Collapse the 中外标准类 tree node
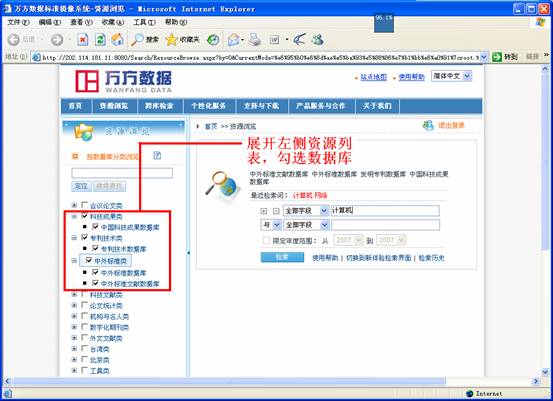Screen dimensions: 553x401 tap(74, 261)
